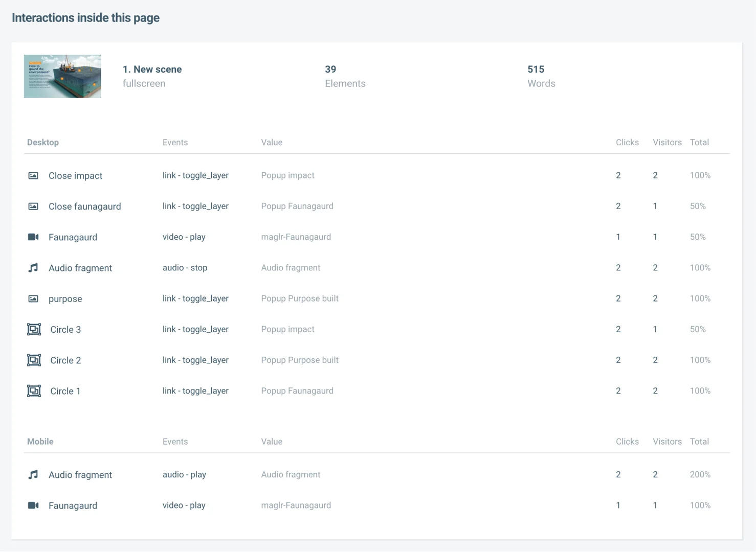The width and height of the screenshot is (756, 552).
Task: Click the video camera icon in Desktop Faunagaurd row
Action: (33, 237)
